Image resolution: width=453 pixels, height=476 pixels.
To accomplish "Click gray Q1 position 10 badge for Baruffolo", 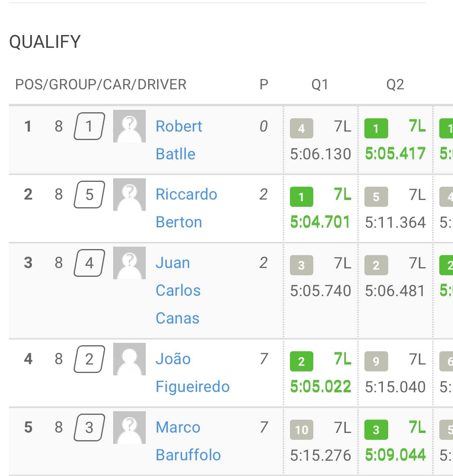I will [x=301, y=430].
